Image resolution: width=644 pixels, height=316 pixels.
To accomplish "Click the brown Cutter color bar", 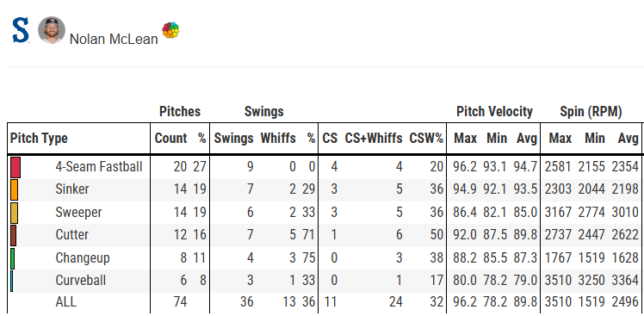I will 13,235.
